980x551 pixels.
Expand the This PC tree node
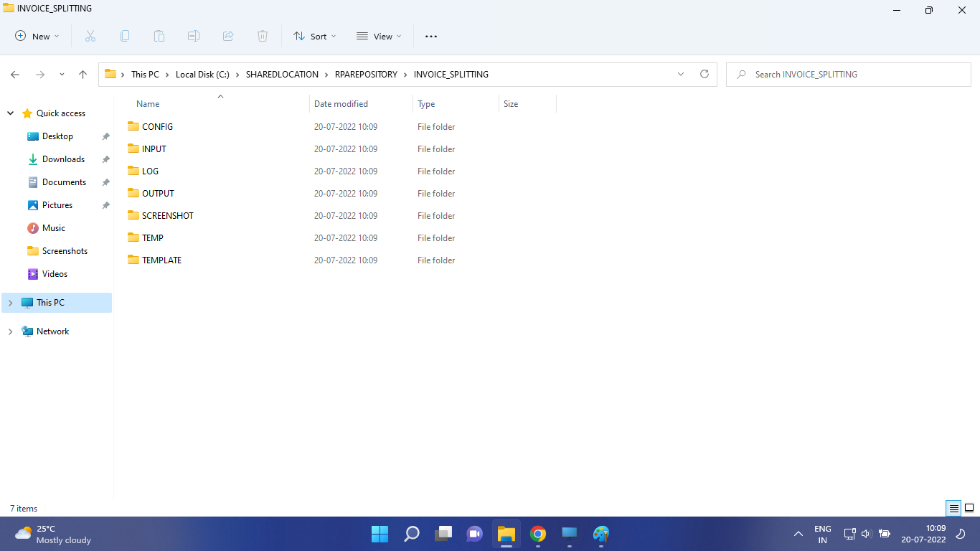(10, 303)
